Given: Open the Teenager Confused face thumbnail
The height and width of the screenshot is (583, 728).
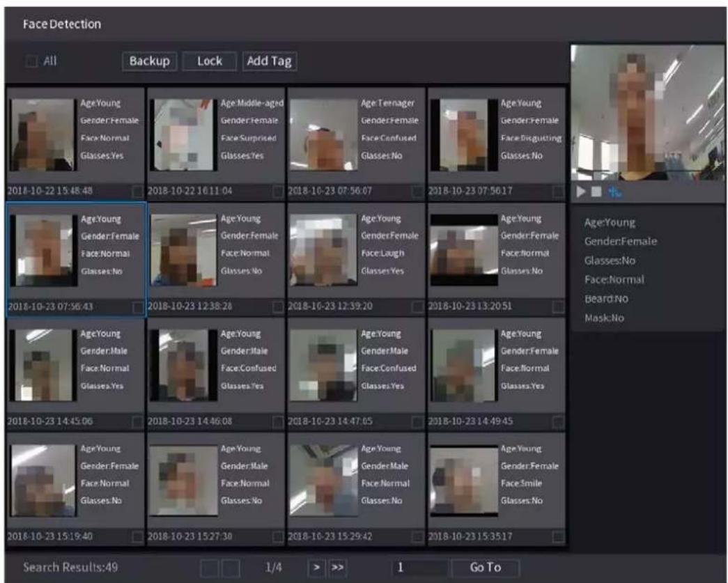Looking at the screenshot, I should point(324,134).
